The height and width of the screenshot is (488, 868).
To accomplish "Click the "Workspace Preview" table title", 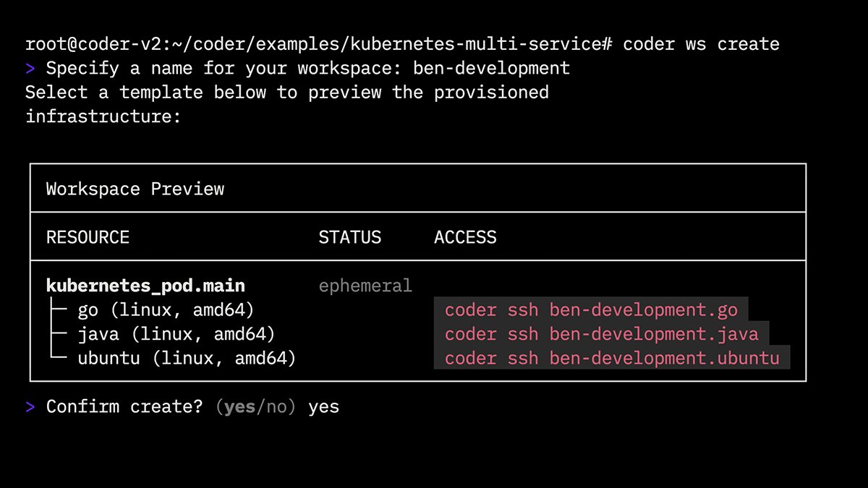I will coord(135,189).
